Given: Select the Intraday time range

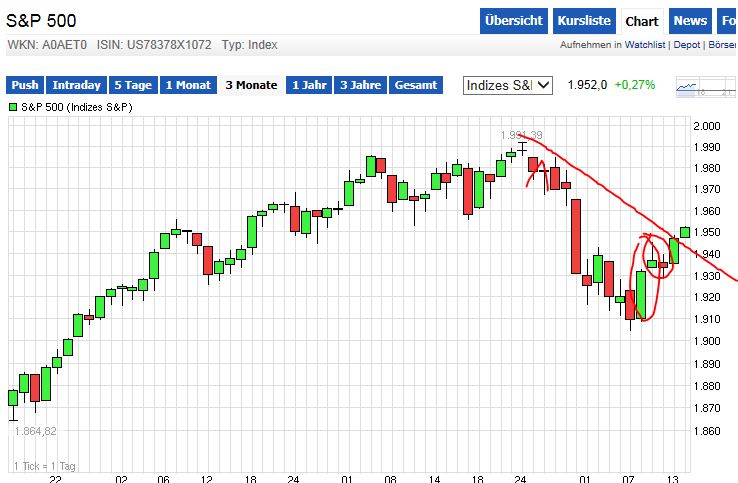Looking at the screenshot, I should tap(77, 85).
